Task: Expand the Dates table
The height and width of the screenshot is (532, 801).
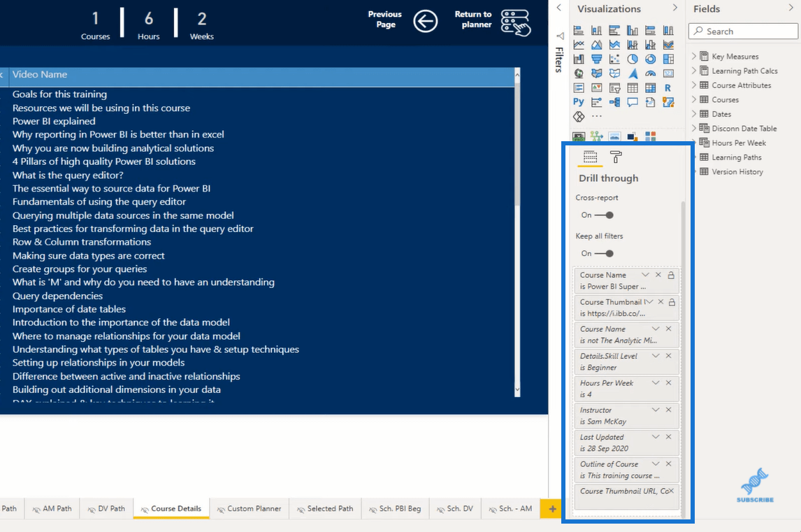Action: click(694, 113)
